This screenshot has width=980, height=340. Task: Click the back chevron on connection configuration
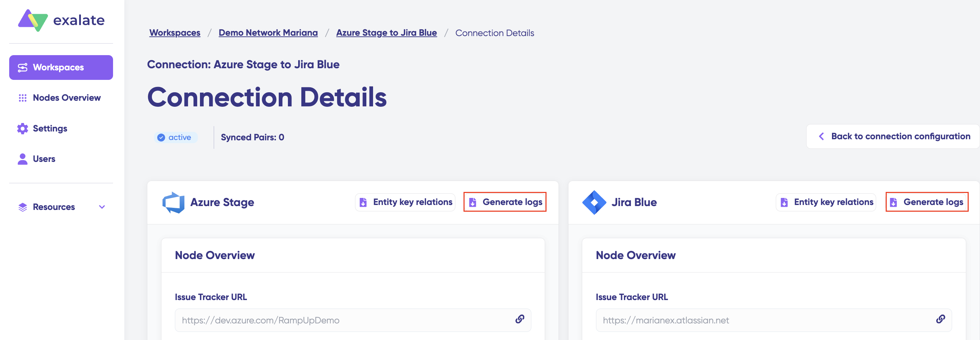pyautogui.click(x=821, y=136)
